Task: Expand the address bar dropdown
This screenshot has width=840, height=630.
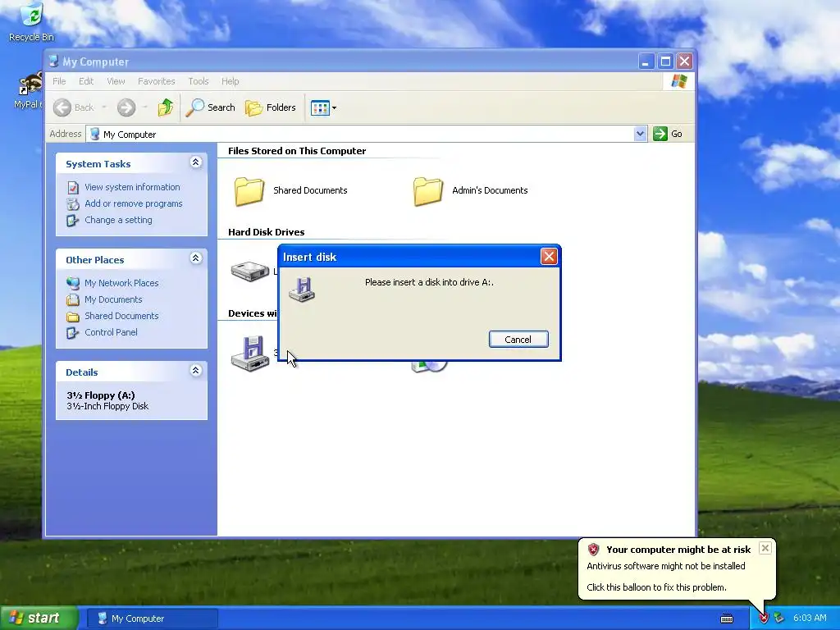Action: pos(640,134)
